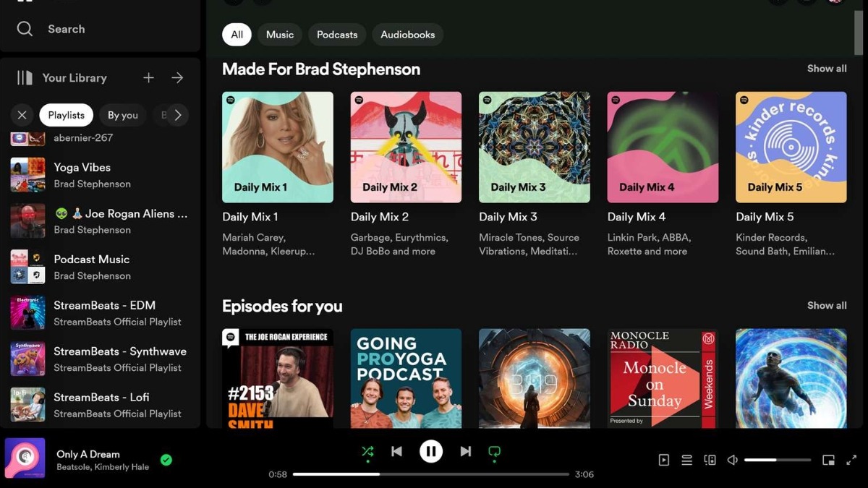Open Daily Mix 5 cover art
This screenshot has height=488, width=868.
coord(791,147)
